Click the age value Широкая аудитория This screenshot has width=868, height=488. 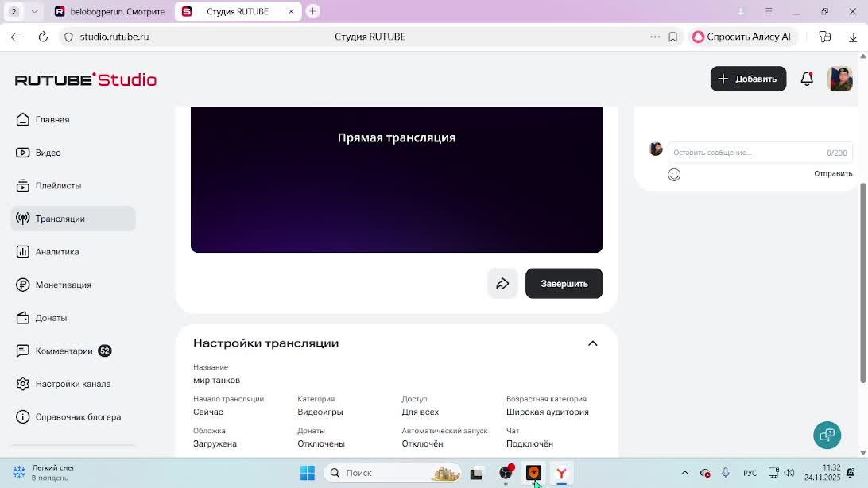click(x=547, y=412)
